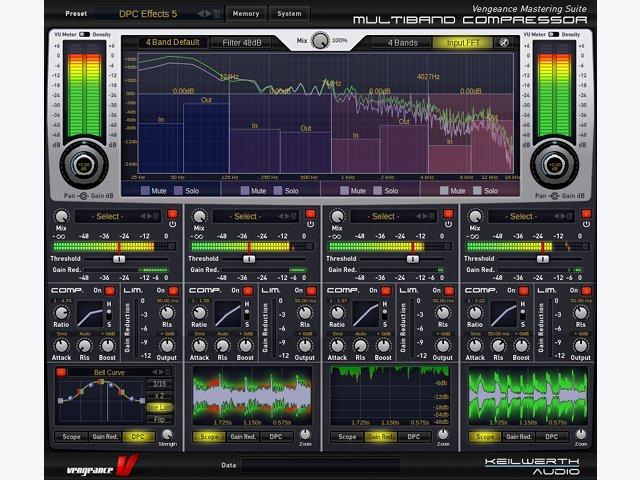
Task: Open the Filter 48dB dropdown
Action: tap(242, 42)
